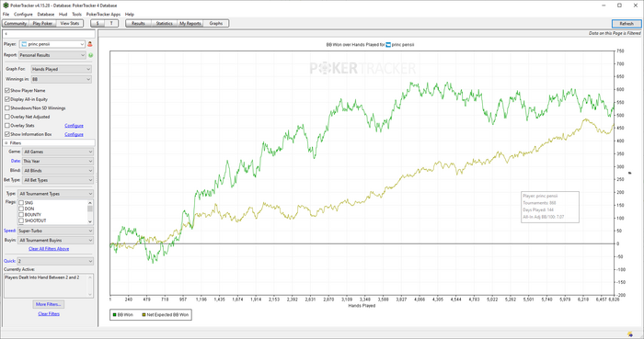Click the Flags list scrollbar thumb
644x339 pixels.
90,209
